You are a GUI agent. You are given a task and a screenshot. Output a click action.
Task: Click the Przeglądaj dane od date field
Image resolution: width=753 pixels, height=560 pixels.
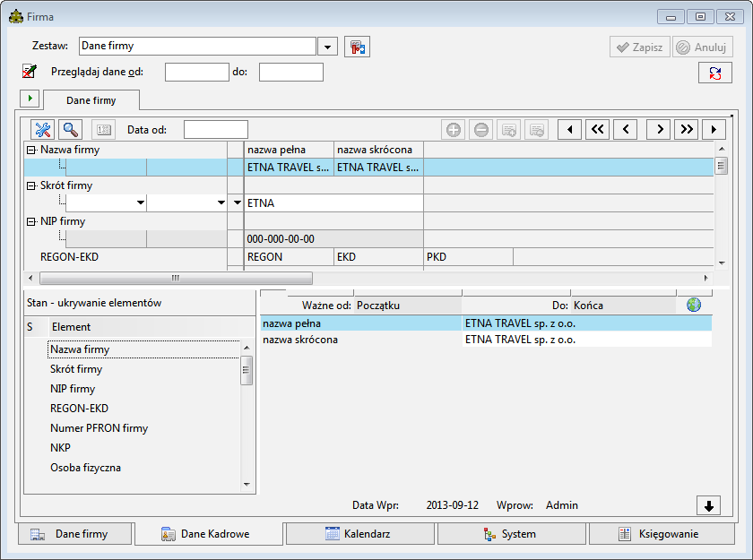[x=197, y=73]
